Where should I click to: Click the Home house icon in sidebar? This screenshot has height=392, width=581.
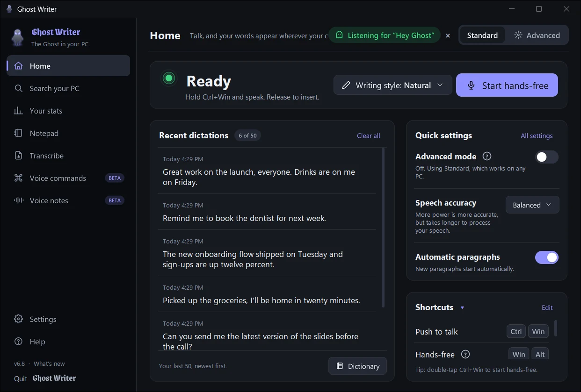[x=18, y=66]
